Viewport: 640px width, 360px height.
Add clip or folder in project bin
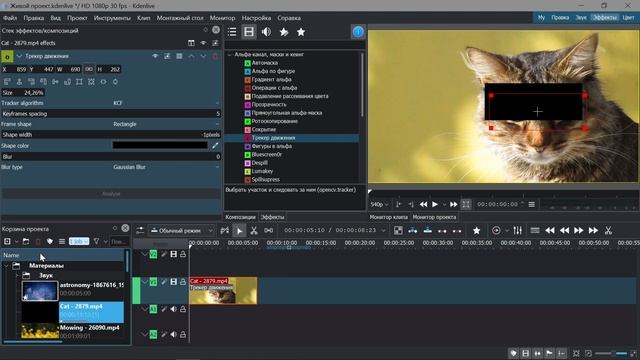(7, 242)
